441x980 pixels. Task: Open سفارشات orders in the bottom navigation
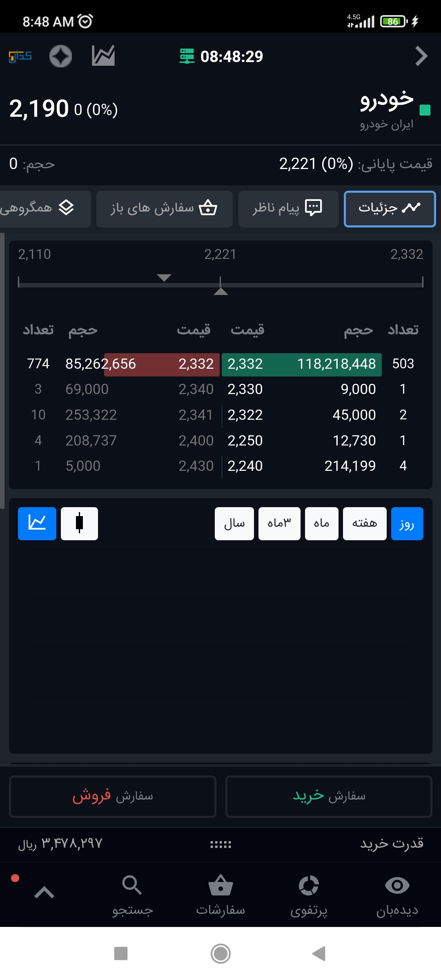(x=220, y=895)
